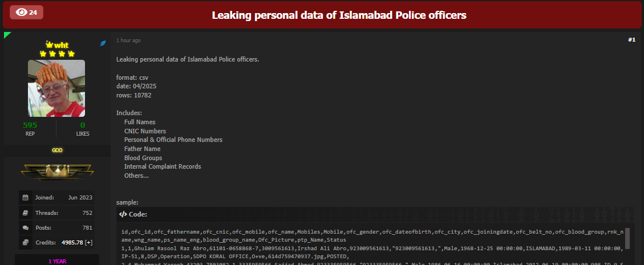Click the code brackets icon in Code header
The height and width of the screenshot is (265, 644).
(123, 214)
